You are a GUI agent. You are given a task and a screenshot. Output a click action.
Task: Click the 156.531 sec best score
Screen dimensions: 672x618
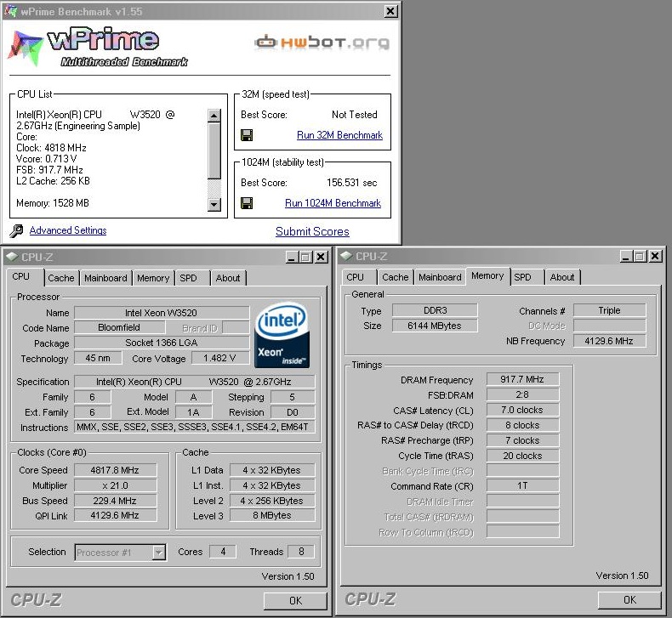pos(351,183)
